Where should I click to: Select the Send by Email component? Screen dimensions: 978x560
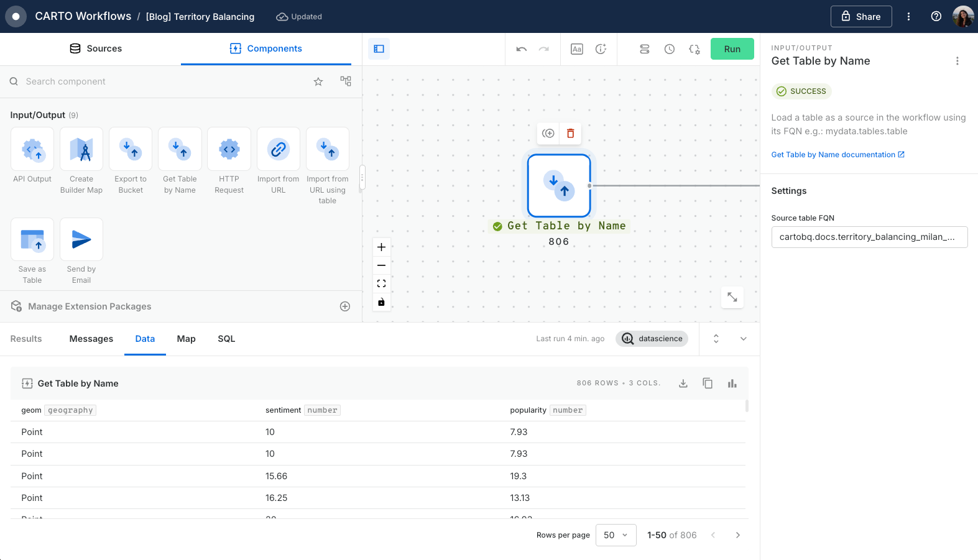[x=81, y=239]
